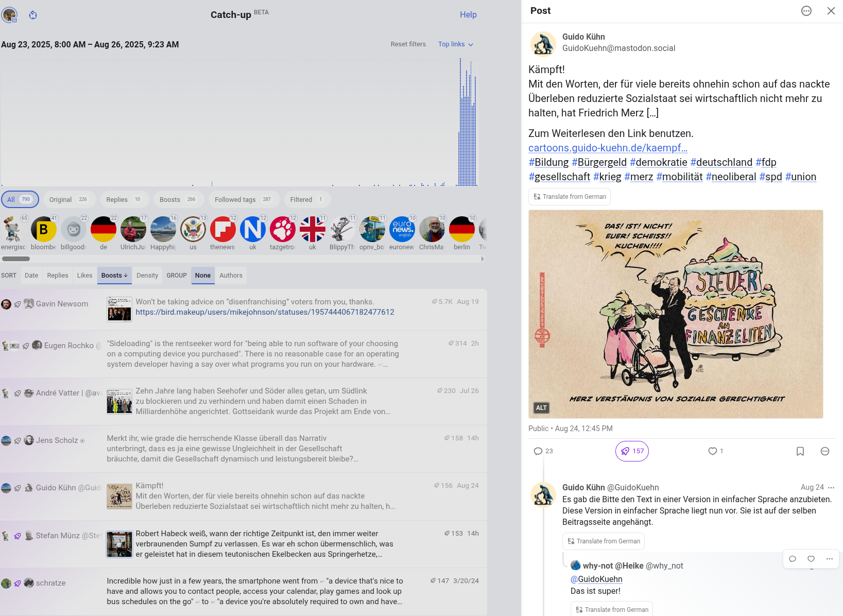Open the Aug 24 reply options menu
Viewport: 843px width, 616px height.
point(831,487)
